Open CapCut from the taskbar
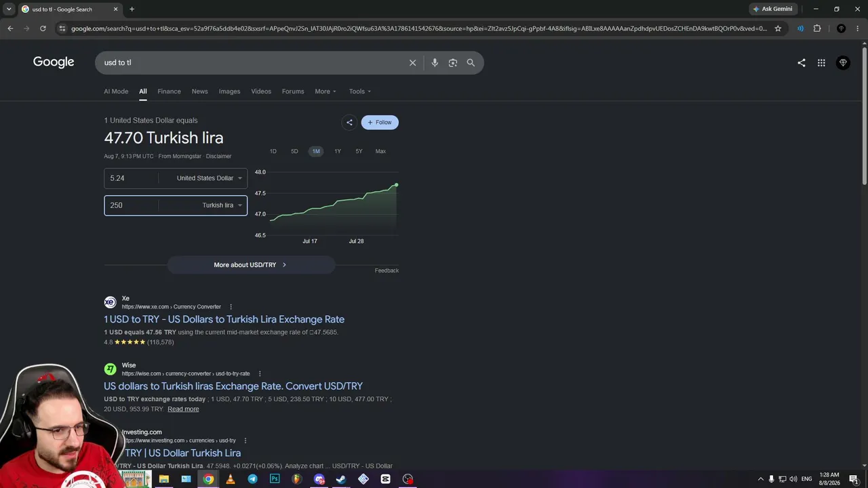The image size is (868, 488). tap(385, 479)
